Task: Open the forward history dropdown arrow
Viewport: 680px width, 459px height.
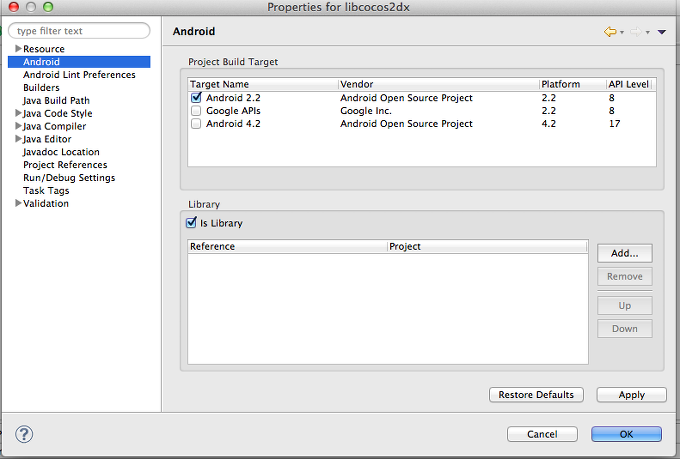Action: tap(647, 32)
